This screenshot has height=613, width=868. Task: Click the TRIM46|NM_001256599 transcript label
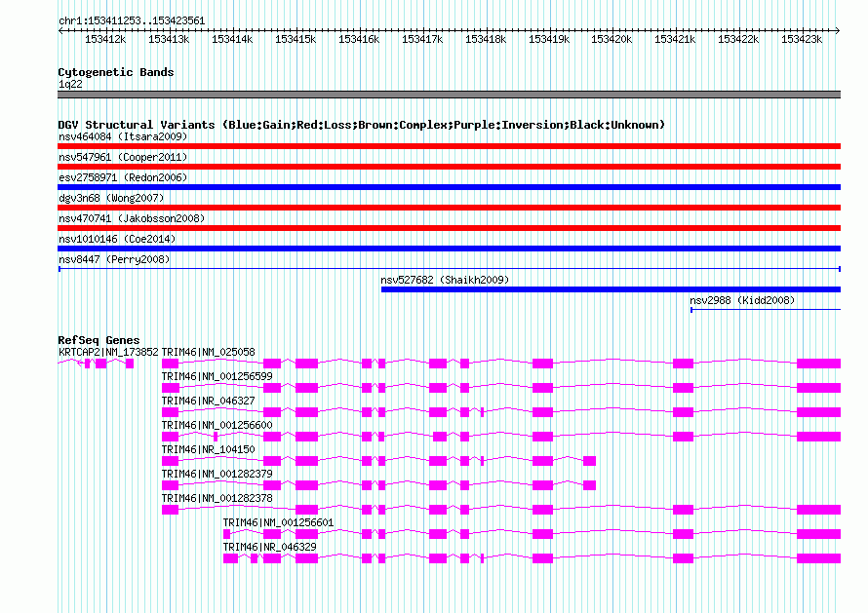pyautogui.click(x=217, y=376)
